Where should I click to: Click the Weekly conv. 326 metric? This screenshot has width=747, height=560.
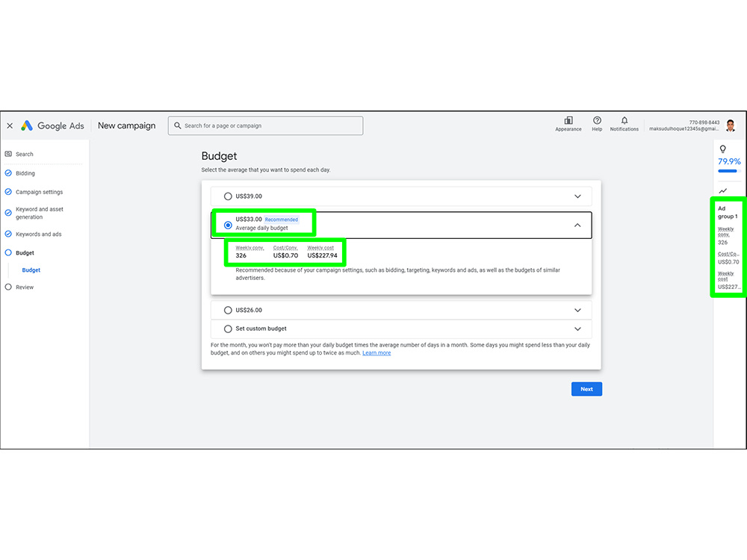249,252
